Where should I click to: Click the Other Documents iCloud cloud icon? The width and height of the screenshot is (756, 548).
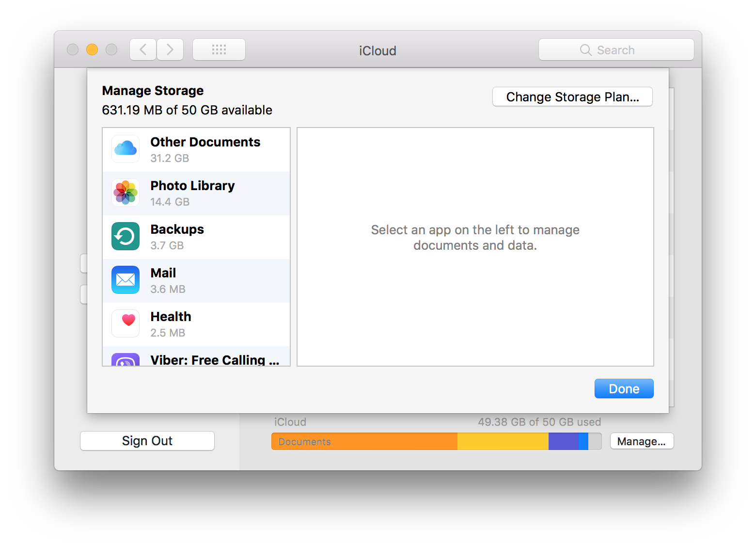(x=126, y=149)
